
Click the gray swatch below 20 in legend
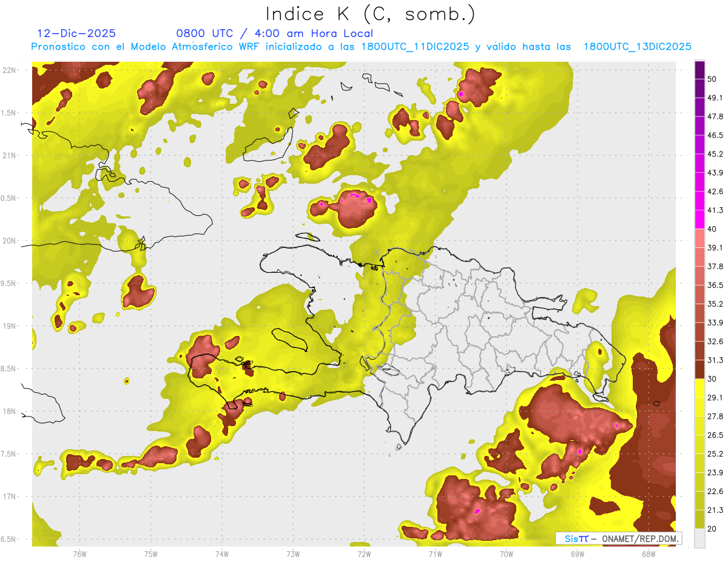(x=699, y=538)
